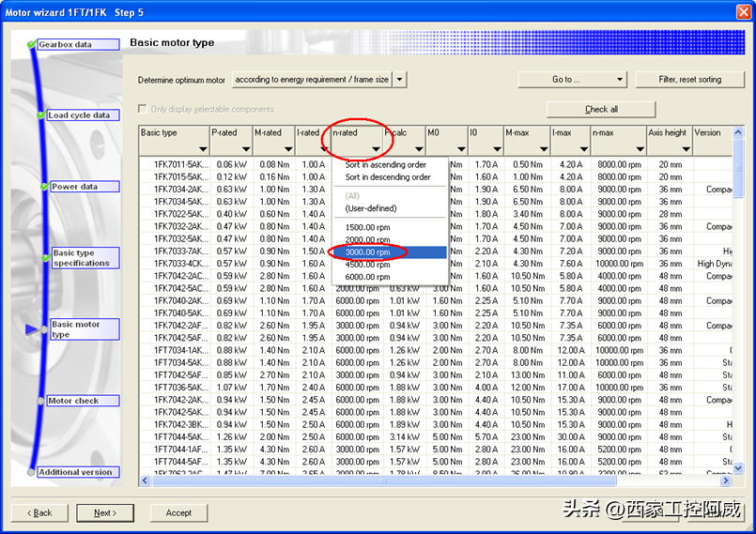Click the Filter, reset sorting button
Screen dimensions: 756x534
pyautogui.click(x=689, y=80)
